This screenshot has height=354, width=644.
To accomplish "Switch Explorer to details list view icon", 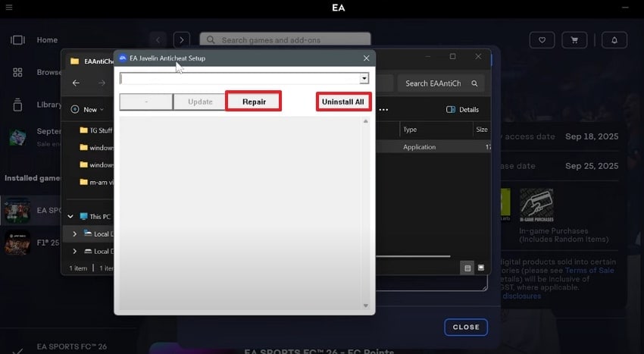I will [x=467, y=268].
